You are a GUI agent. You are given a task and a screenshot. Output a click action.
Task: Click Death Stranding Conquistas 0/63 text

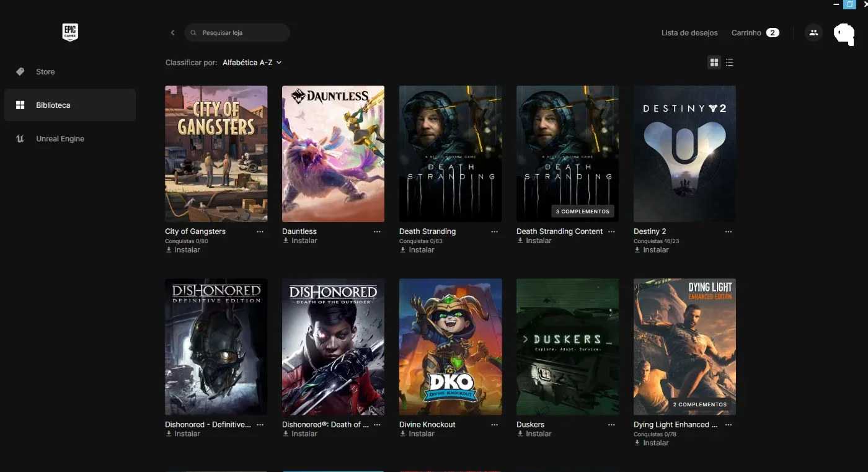click(x=421, y=241)
